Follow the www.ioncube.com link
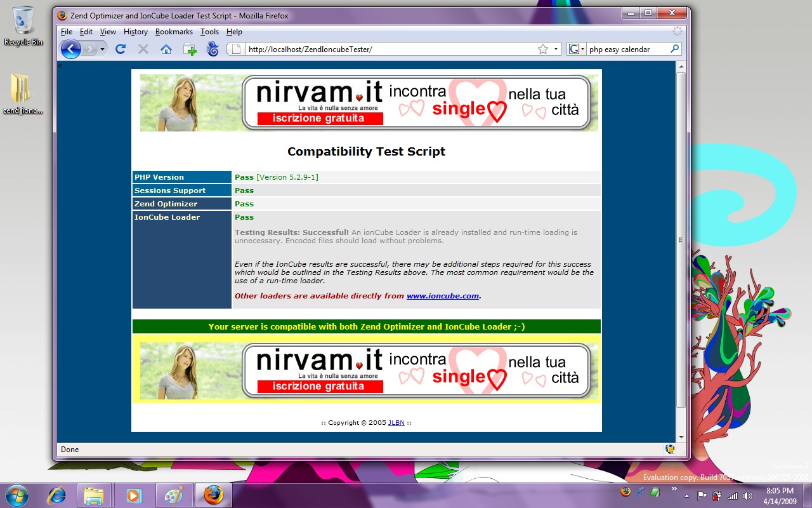 point(442,296)
